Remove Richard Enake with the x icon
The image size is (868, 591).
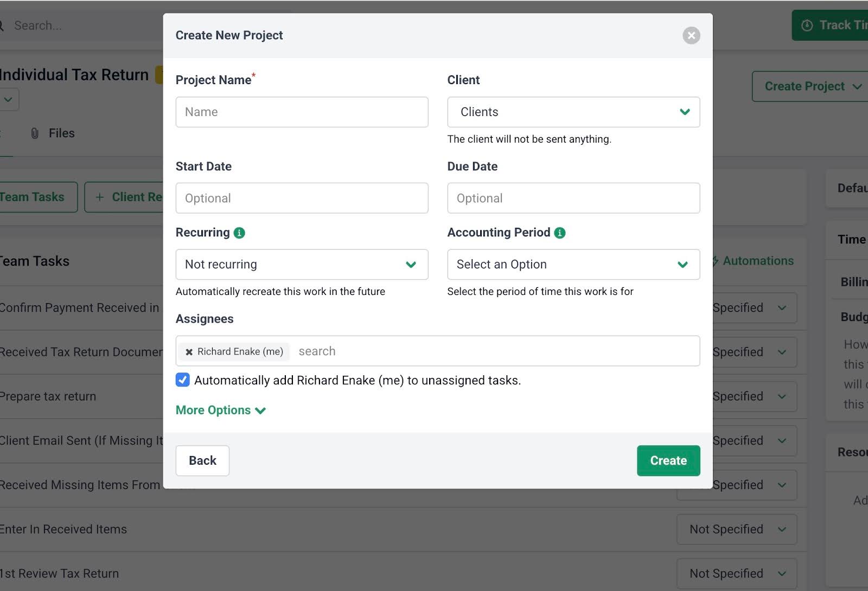pyautogui.click(x=189, y=351)
